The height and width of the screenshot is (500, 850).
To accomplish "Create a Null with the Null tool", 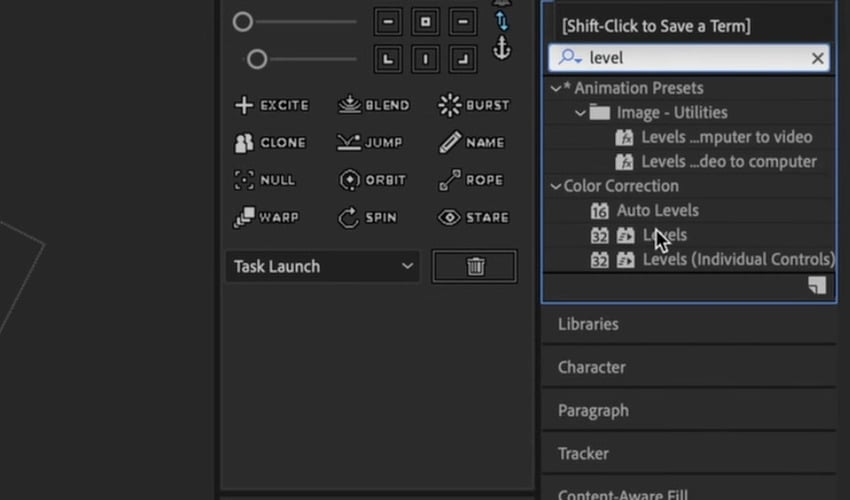I will (x=264, y=180).
